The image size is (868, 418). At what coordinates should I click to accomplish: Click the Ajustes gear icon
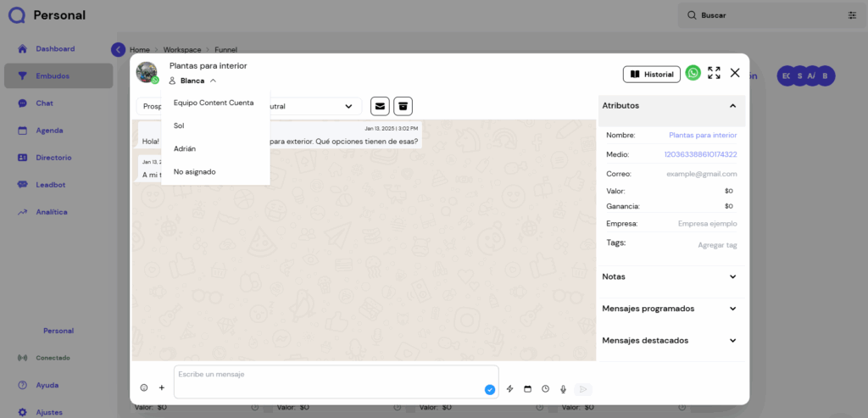pos(22,412)
